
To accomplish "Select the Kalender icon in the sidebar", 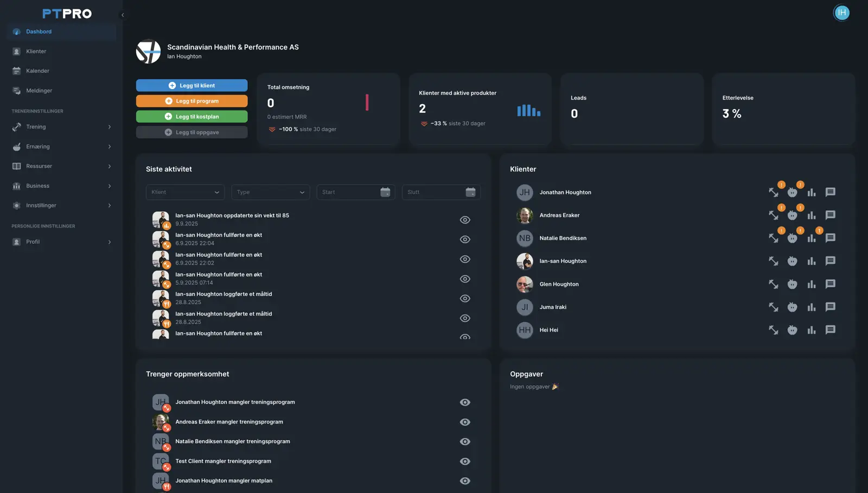I will 16,71.
